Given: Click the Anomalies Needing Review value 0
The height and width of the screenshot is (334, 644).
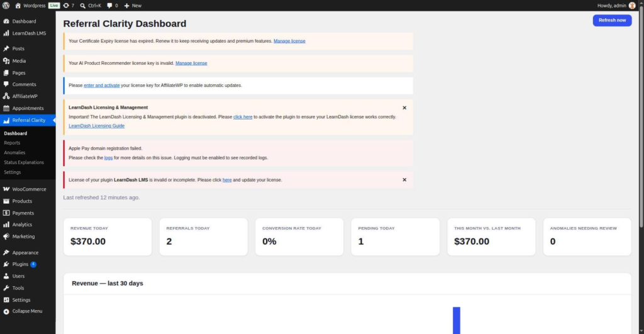Looking at the screenshot, I should click(x=552, y=242).
